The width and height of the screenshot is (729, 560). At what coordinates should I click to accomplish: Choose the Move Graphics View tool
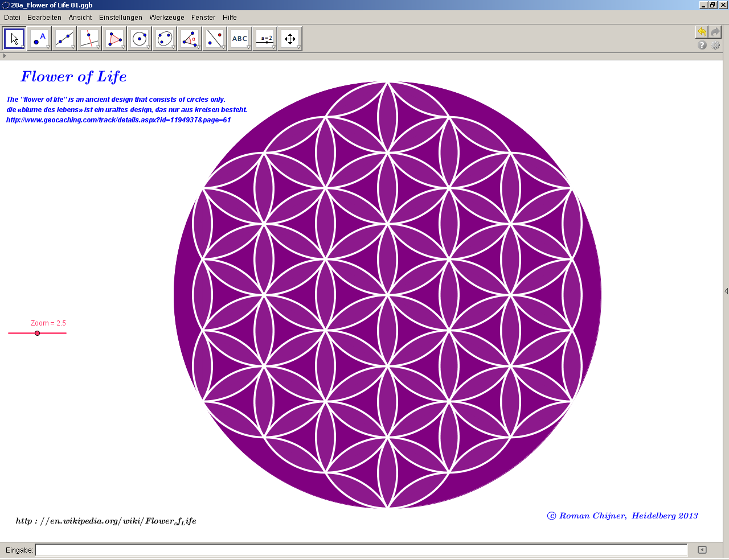click(290, 39)
